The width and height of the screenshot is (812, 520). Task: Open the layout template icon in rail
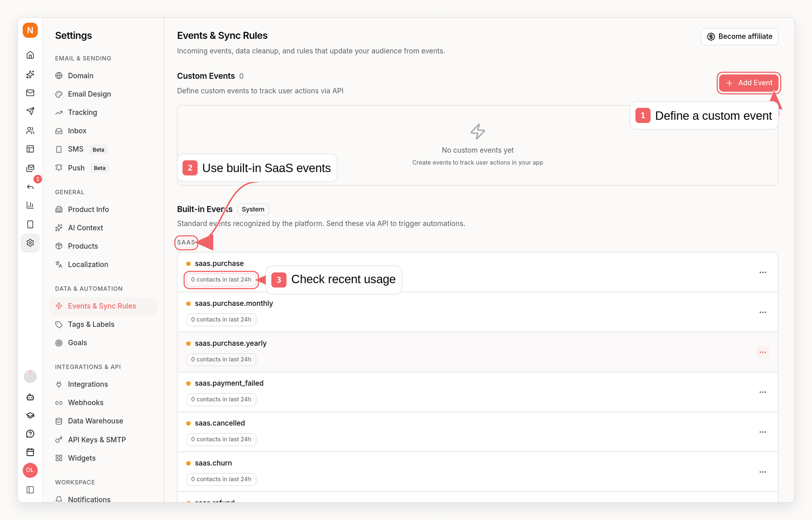(30, 149)
